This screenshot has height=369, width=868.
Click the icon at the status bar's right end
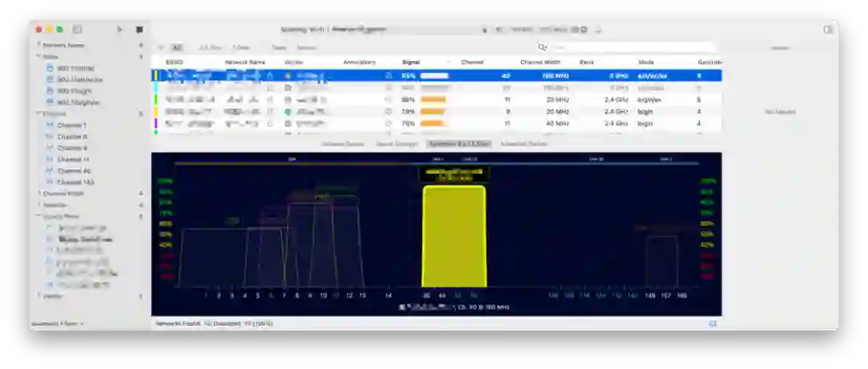click(712, 323)
